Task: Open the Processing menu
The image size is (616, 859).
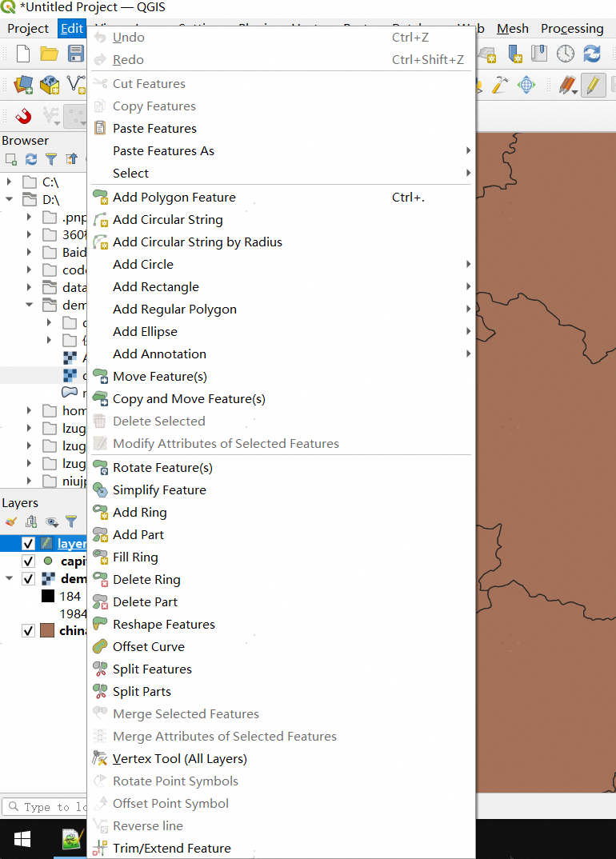Action: tap(572, 29)
